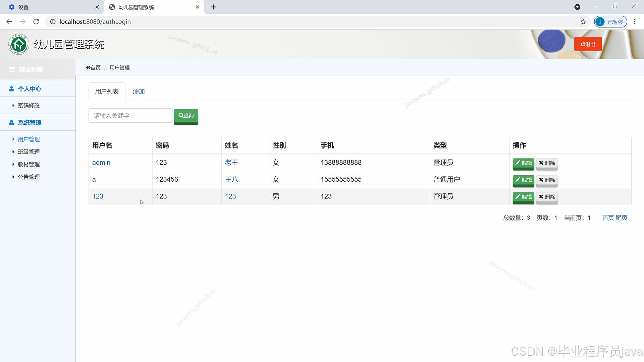
Task: Delete the 王八 user row
Action: (x=547, y=180)
